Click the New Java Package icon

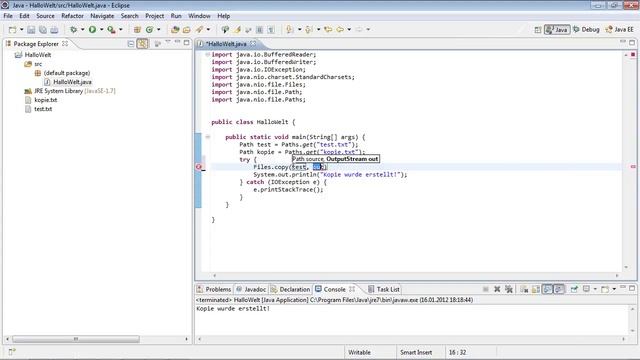click(x=138, y=30)
